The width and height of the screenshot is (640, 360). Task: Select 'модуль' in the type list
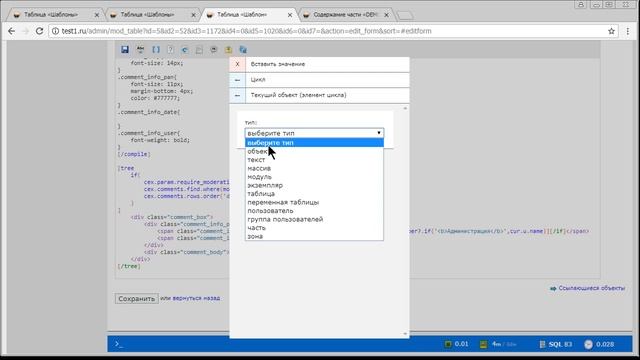click(314, 177)
